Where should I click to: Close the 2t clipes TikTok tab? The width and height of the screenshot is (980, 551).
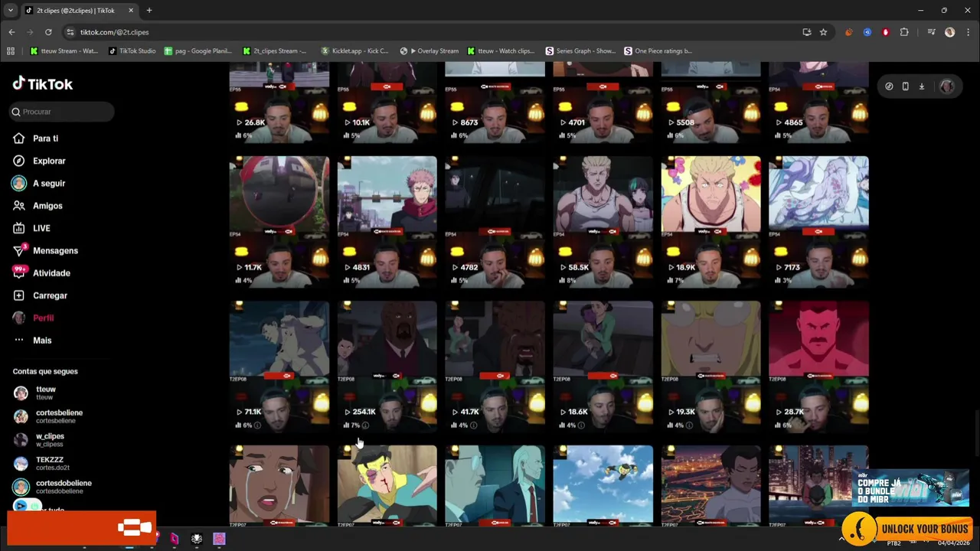point(131,11)
